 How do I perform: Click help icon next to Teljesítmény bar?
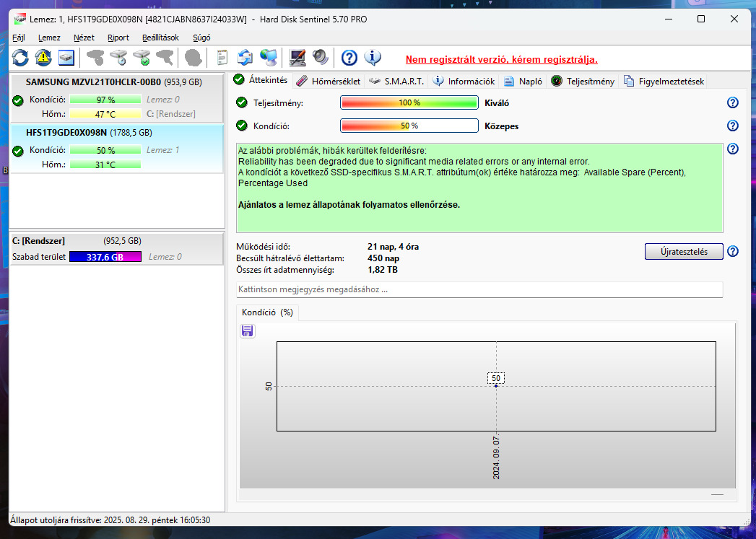(x=732, y=102)
